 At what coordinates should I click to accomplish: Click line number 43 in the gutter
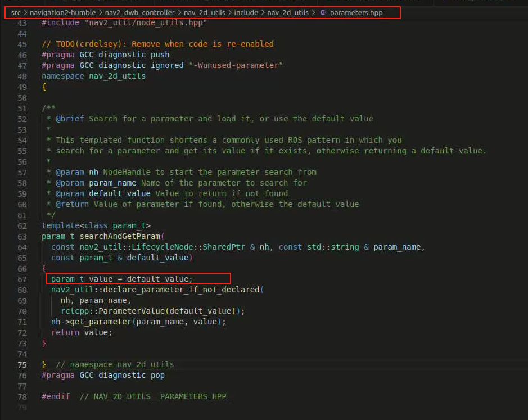(x=22, y=23)
